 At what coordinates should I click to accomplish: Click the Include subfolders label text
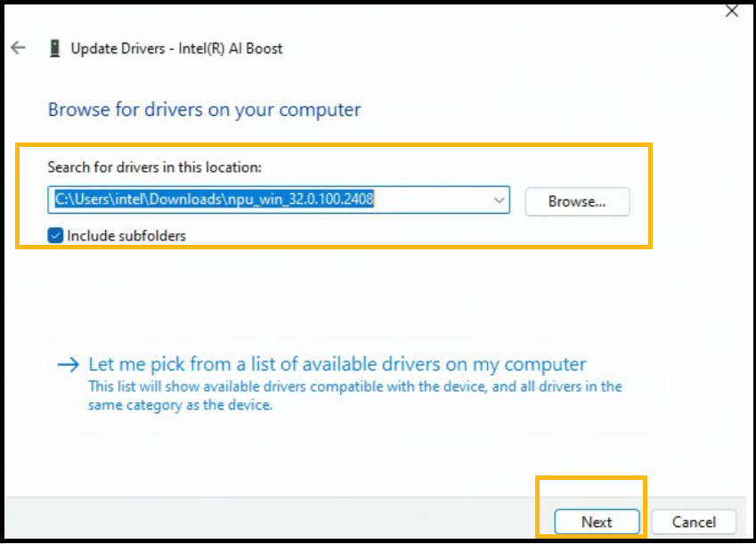tap(126, 236)
